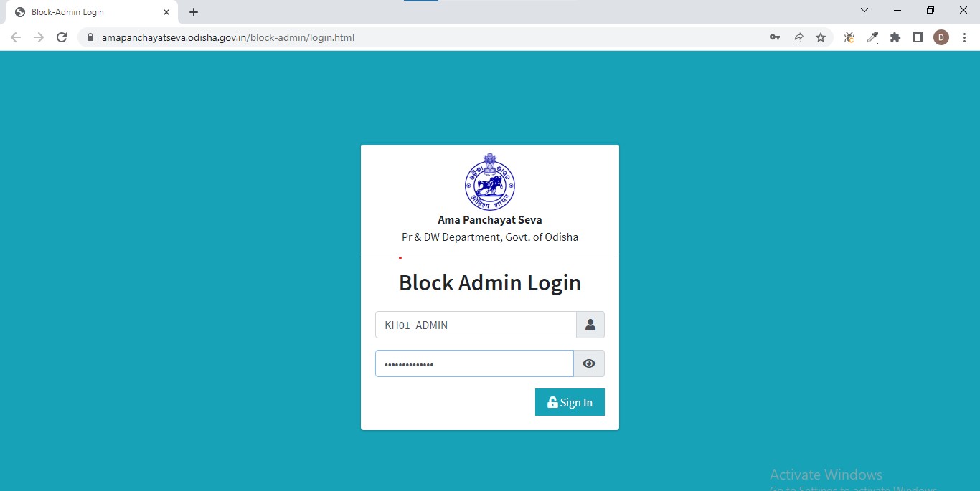Screen dimensions: 980x491
Task: Open saved passwords key icon
Action: (x=775, y=37)
